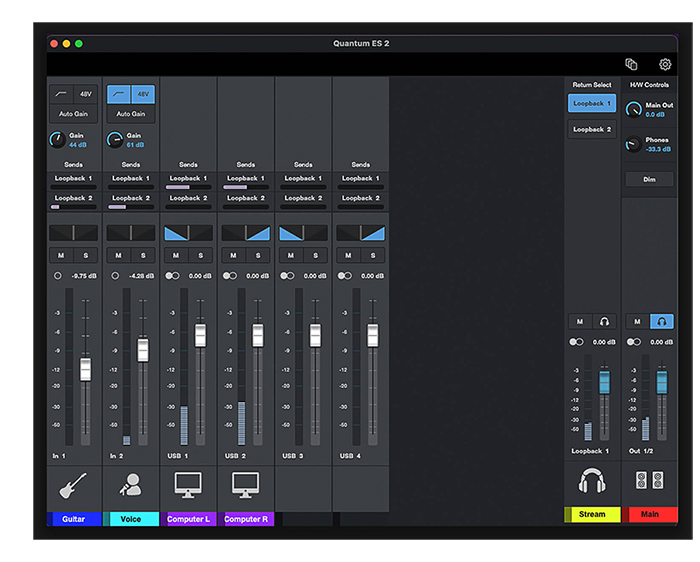700x562 pixels.
Task: Open the settings gear icon
Action: (665, 64)
